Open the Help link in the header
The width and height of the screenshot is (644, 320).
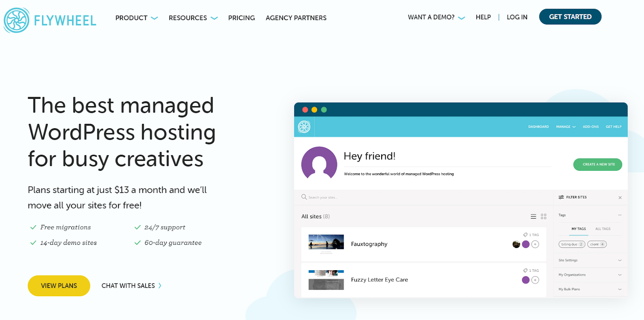click(x=483, y=17)
